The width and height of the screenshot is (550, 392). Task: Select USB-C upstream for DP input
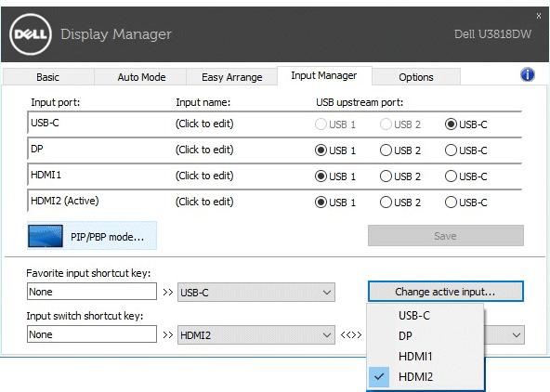click(x=465, y=150)
